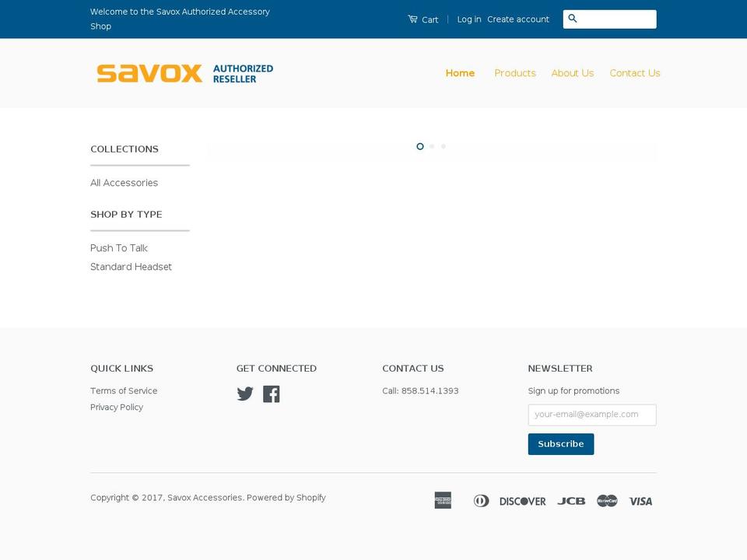Viewport: 747px width, 560px height.
Task: Open Facebook from Get Connected section
Action: pos(272,394)
